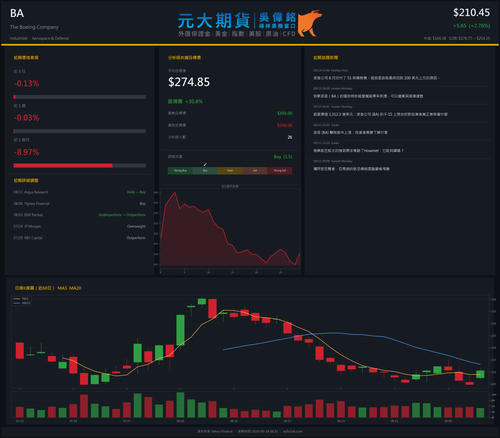This screenshot has width=500, height=438.
Task: Click the RBC Capital rating row
Action: tap(80, 238)
